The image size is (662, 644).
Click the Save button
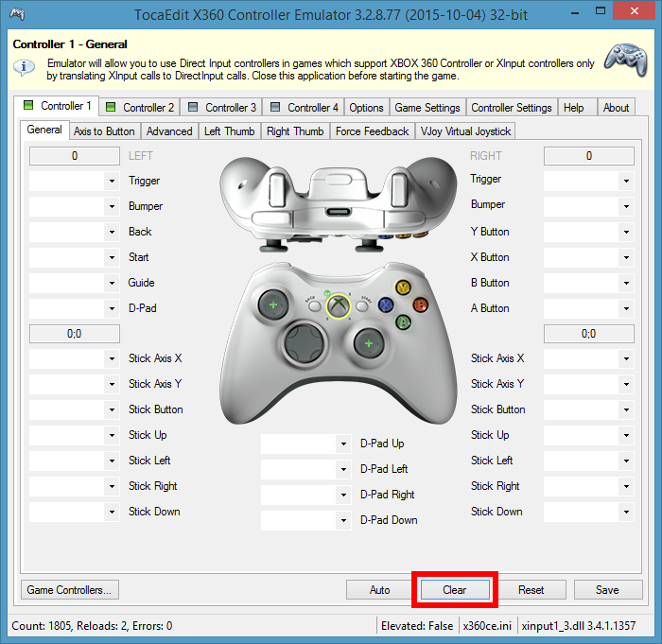607,589
